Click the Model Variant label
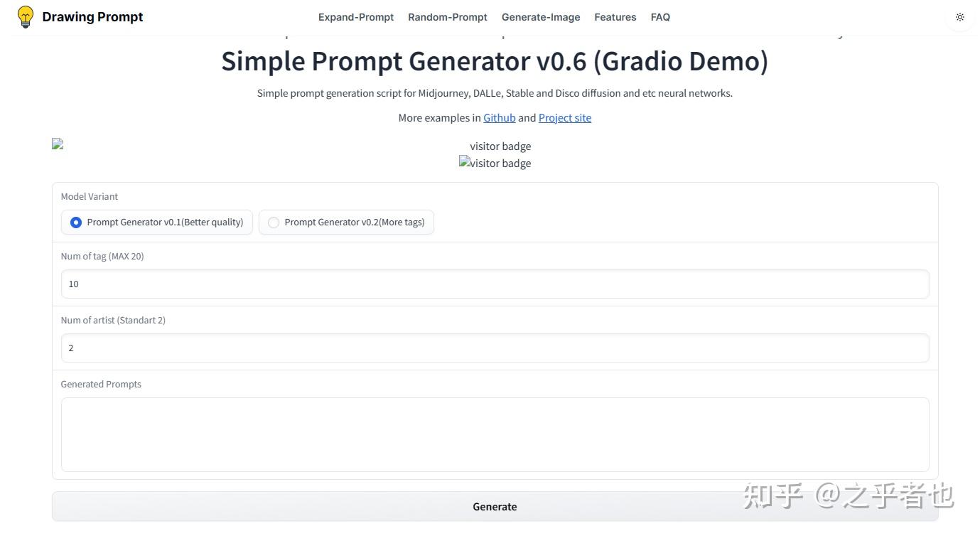The image size is (980, 536). [90, 196]
